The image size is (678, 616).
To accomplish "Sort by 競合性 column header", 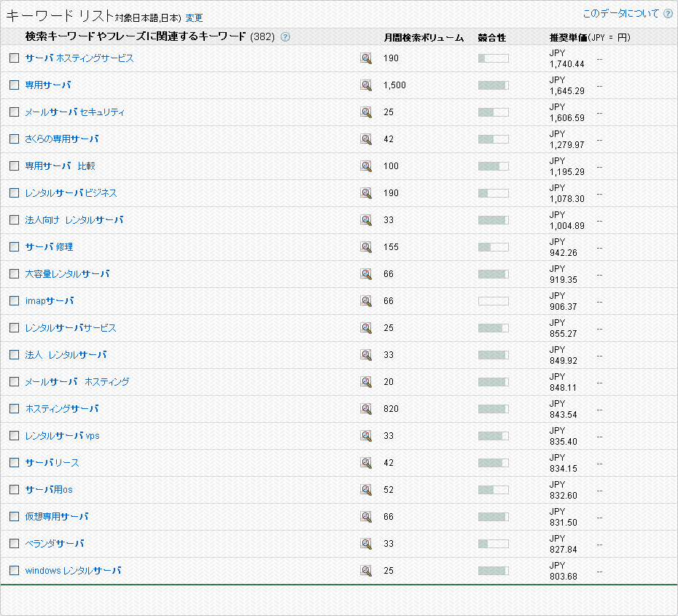I will click(x=492, y=37).
